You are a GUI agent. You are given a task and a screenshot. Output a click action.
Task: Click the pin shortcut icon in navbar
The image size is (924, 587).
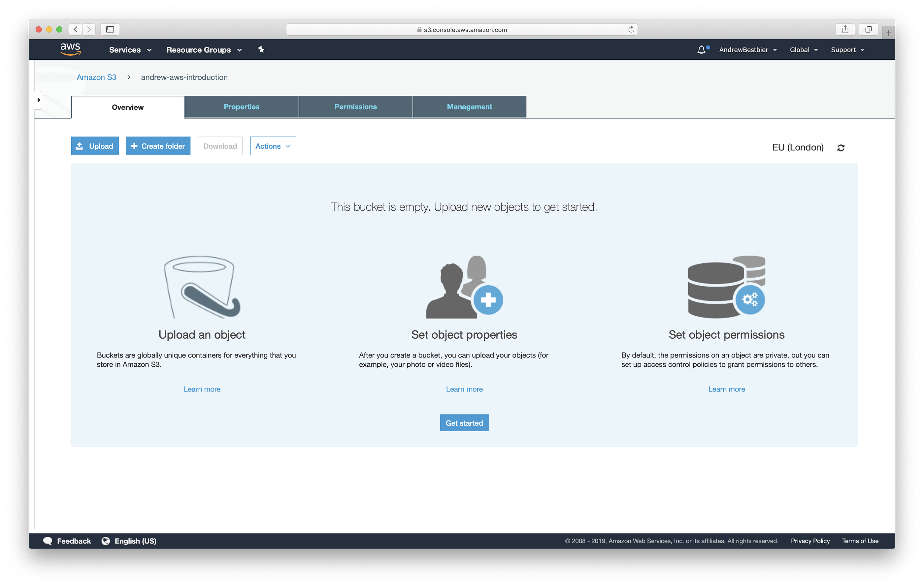tap(261, 49)
